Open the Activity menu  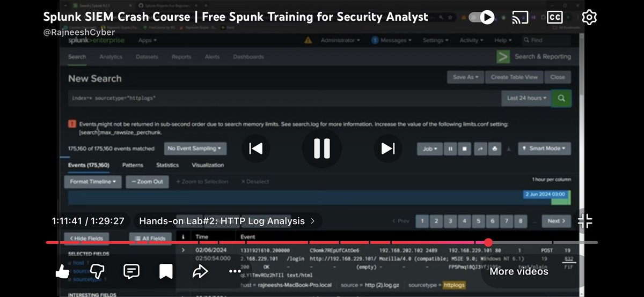471,40
